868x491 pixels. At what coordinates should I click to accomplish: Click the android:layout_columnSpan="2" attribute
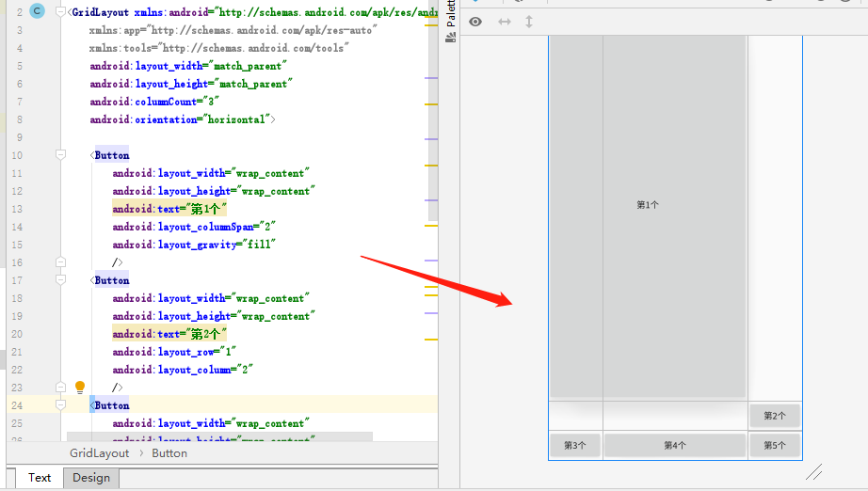coord(194,227)
